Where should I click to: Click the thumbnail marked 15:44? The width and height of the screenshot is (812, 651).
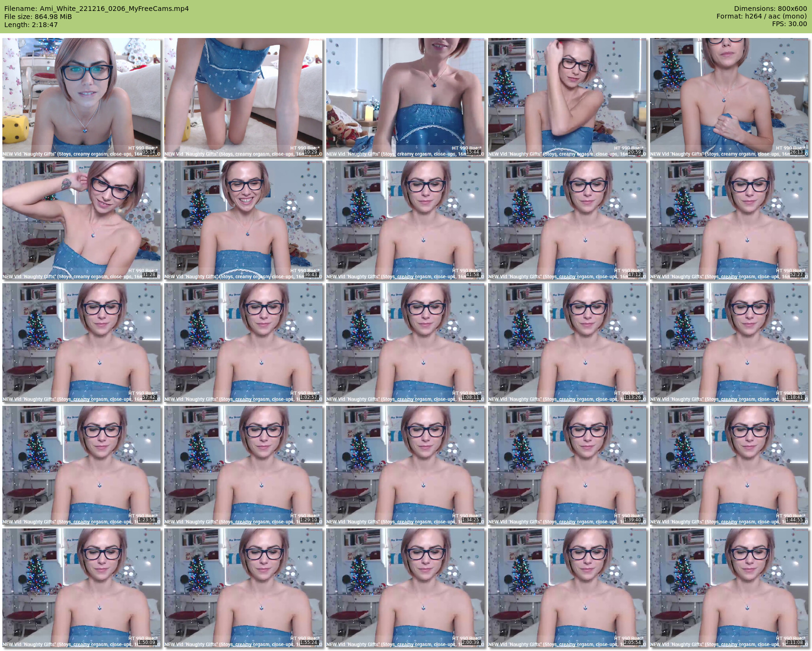pos(406,98)
